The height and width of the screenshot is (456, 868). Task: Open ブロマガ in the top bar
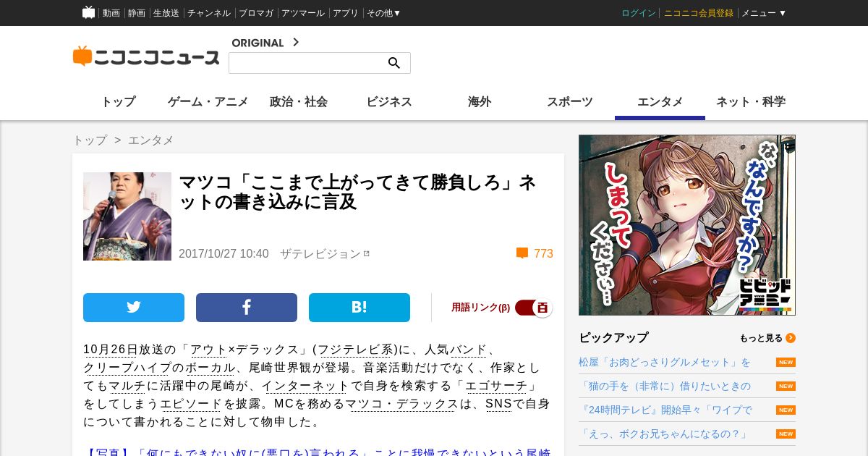(256, 13)
